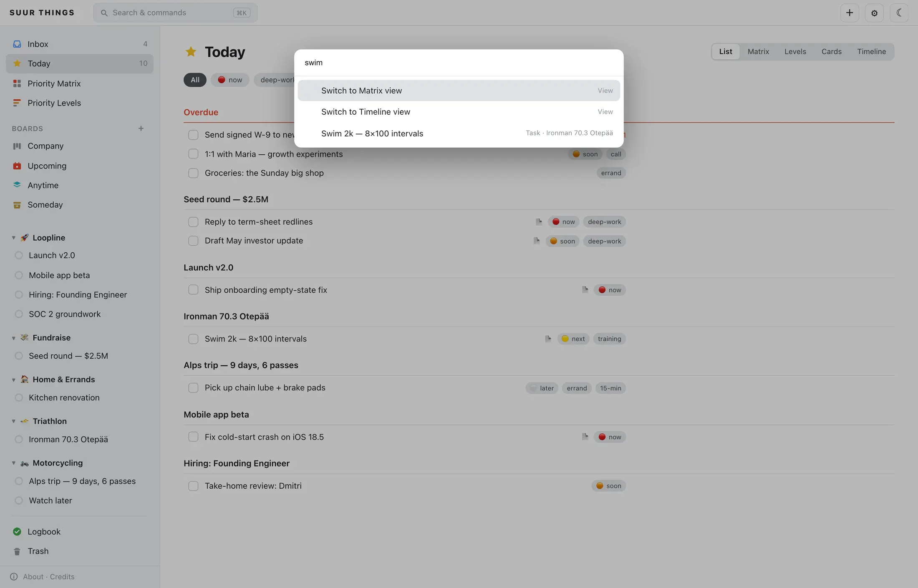Filter by the 'now' priority chip

point(230,80)
